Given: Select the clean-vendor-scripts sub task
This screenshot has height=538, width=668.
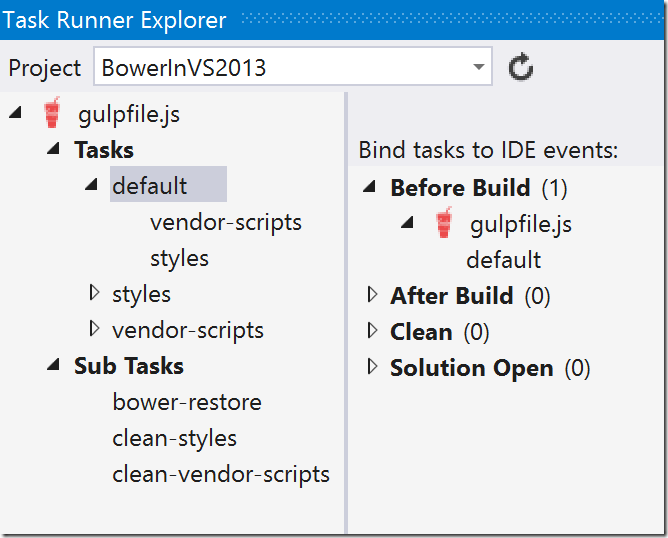Looking at the screenshot, I should tap(221, 474).
